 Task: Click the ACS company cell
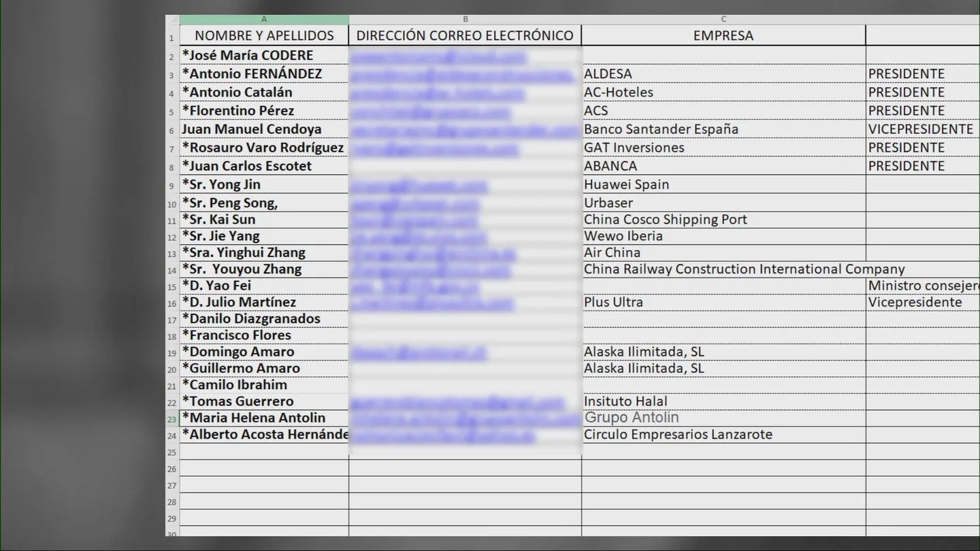tap(723, 110)
